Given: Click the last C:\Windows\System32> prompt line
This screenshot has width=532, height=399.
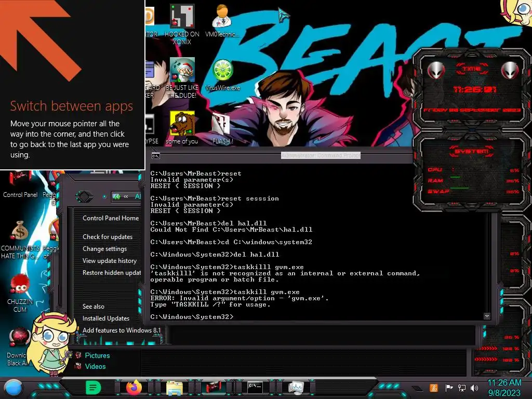Looking at the screenshot, I should pos(192,317).
